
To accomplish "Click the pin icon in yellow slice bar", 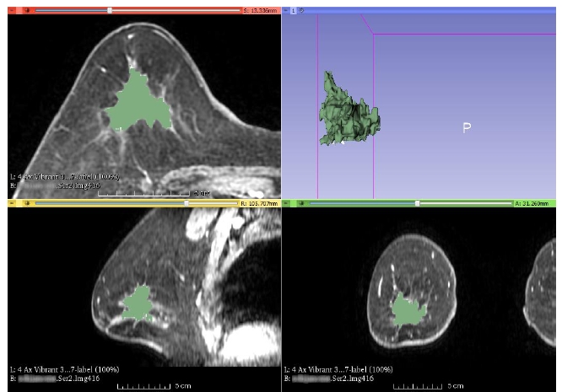I will pos(12,203).
